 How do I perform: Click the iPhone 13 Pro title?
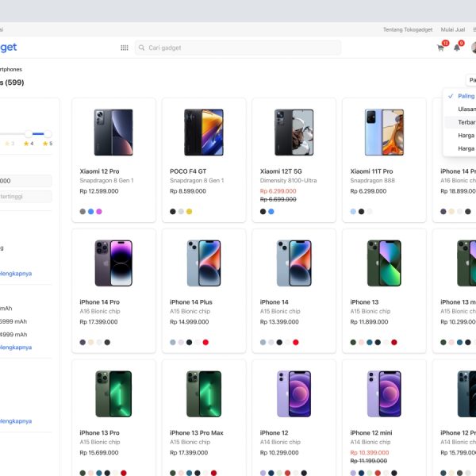[99, 433]
